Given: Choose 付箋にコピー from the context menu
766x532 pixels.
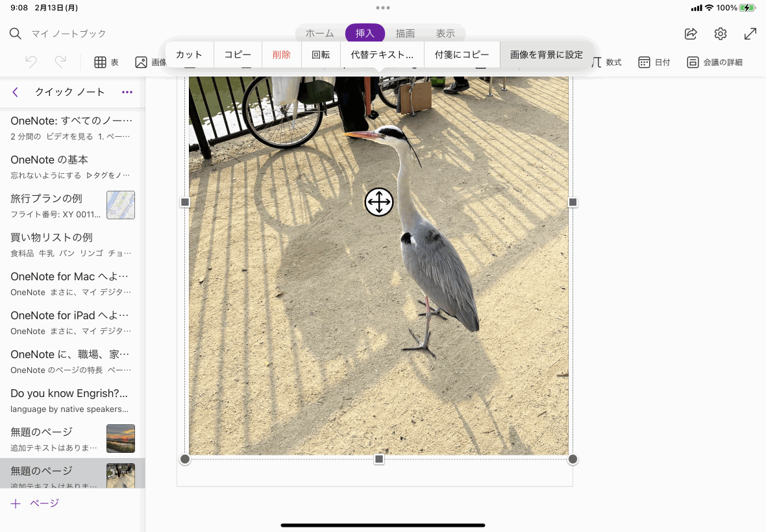Looking at the screenshot, I should click(462, 54).
